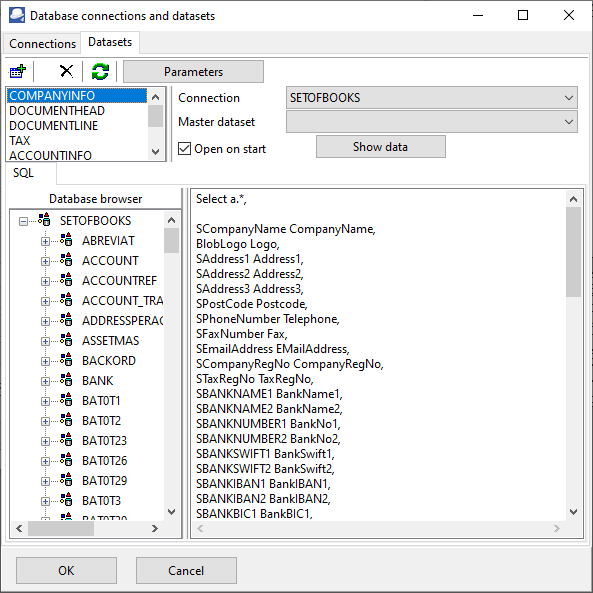Screen dimensions: 593x593
Task: Click the table icon next to BAT0T1
Action: coord(66,401)
